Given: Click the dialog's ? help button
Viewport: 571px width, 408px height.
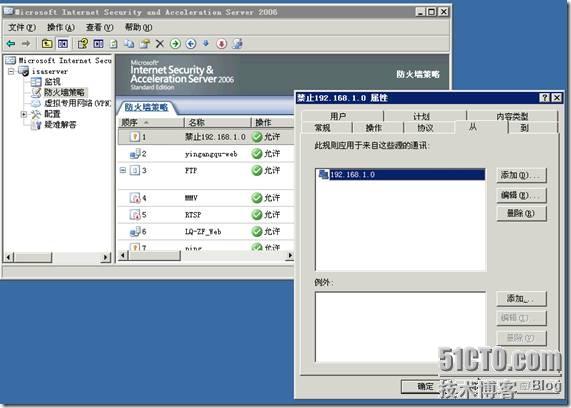Looking at the screenshot, I should point(544,98).
